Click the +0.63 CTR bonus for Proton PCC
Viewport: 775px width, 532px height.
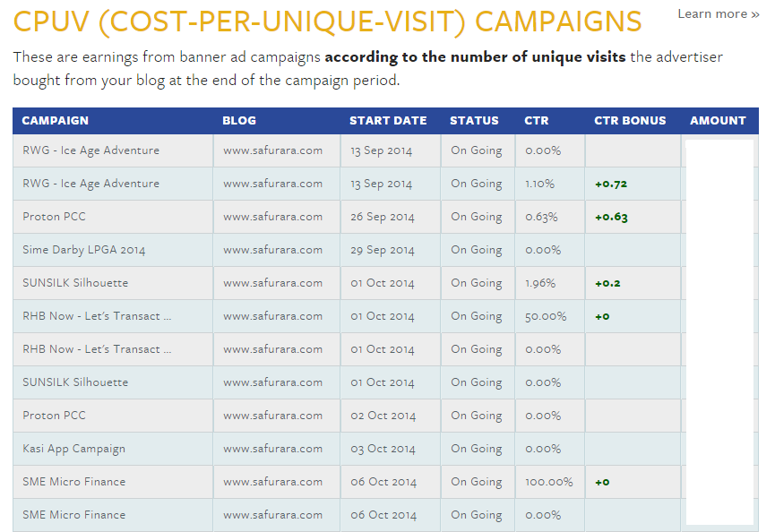click(x=611, y=218)
